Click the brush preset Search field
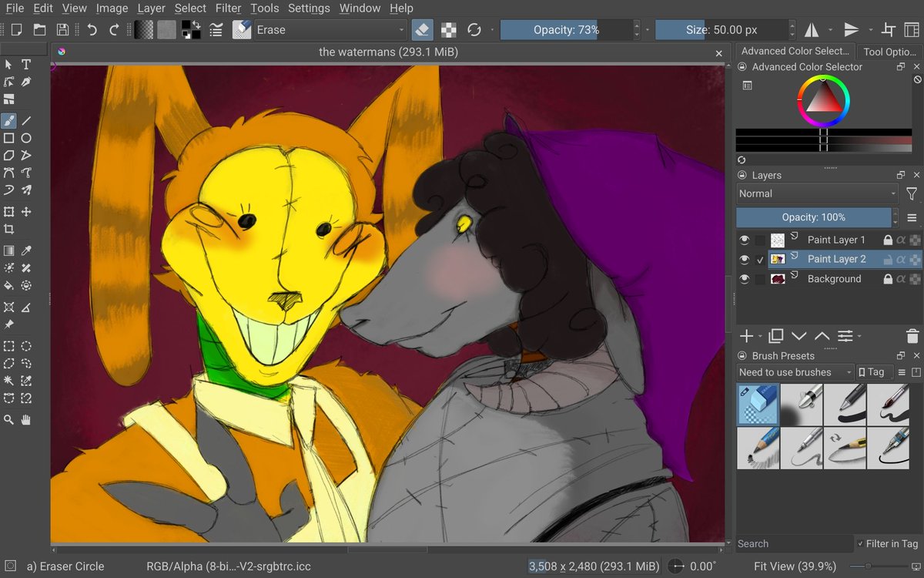The image size is (924, 578). pos(795,544)
